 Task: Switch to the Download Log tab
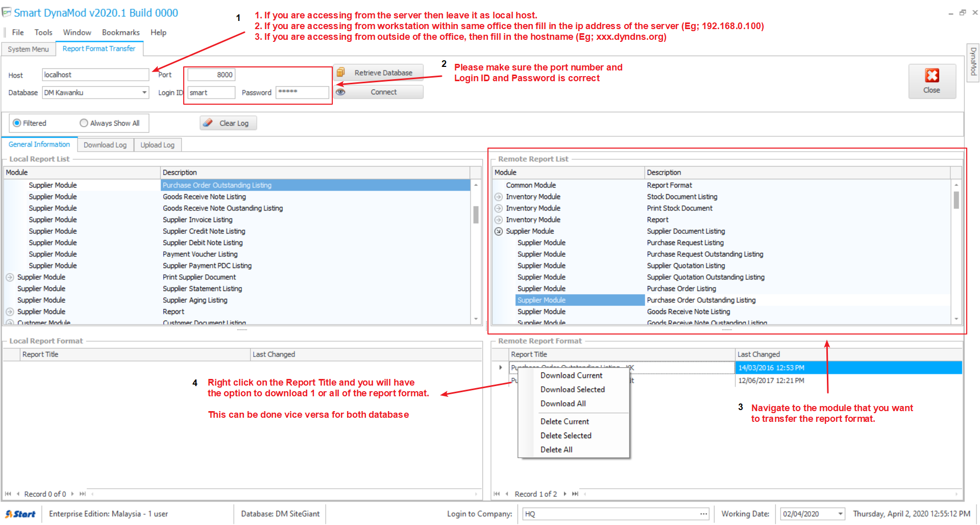click(x=105, y=145)
